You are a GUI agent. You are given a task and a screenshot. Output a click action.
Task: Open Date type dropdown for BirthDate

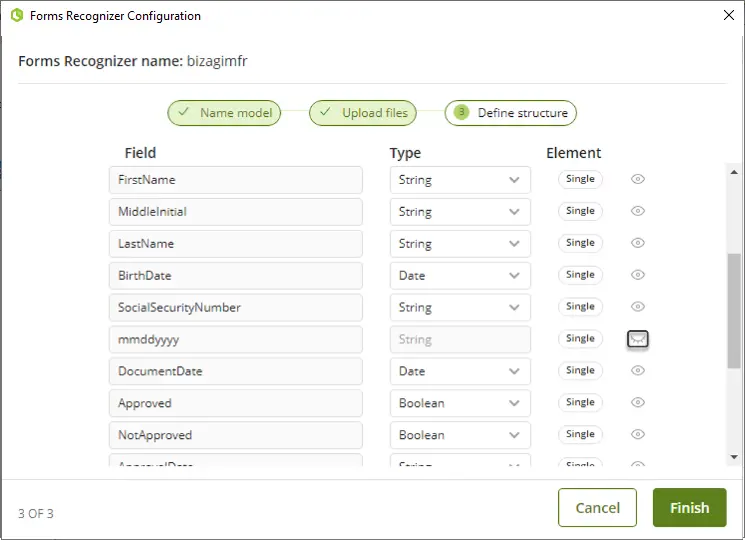tap(460, 275)
